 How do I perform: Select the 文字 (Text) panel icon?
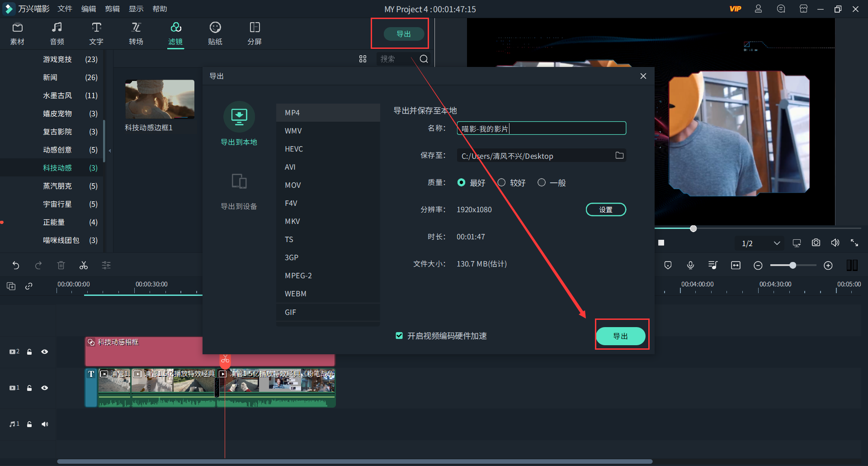tap(96, 33)
